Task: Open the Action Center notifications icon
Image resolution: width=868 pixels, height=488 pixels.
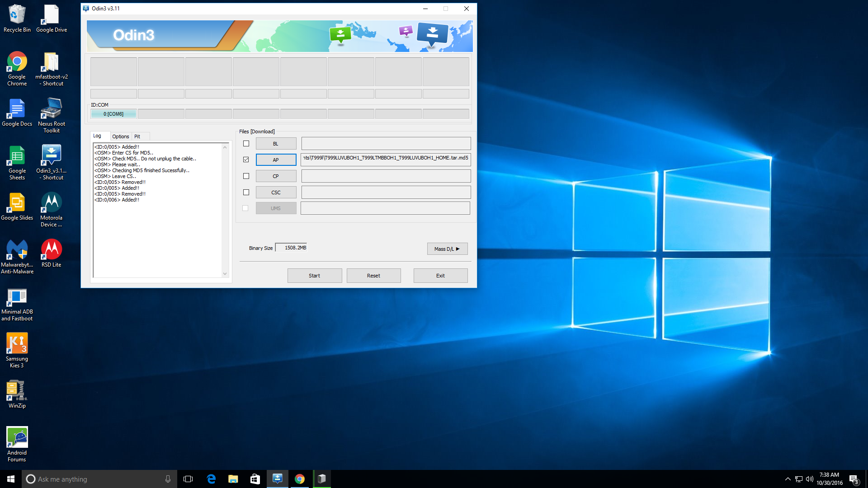Action: (854, 479)
